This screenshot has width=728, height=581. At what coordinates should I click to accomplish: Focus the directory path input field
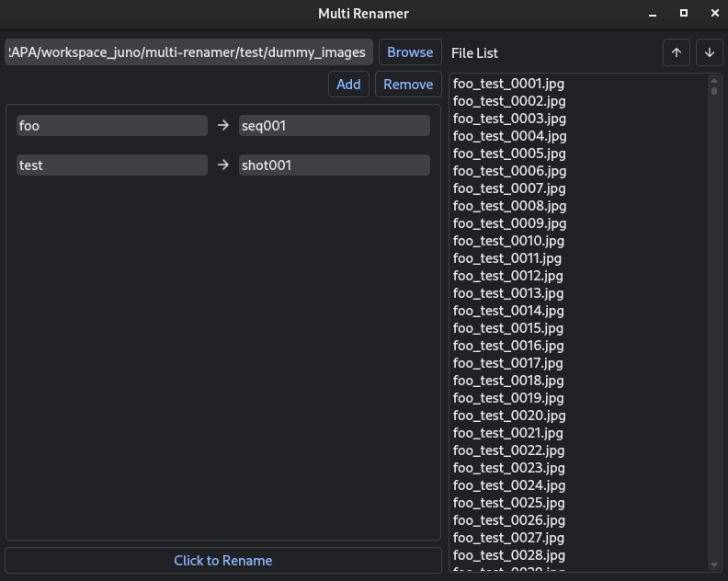pyautogui.click(x=189, y=52)
